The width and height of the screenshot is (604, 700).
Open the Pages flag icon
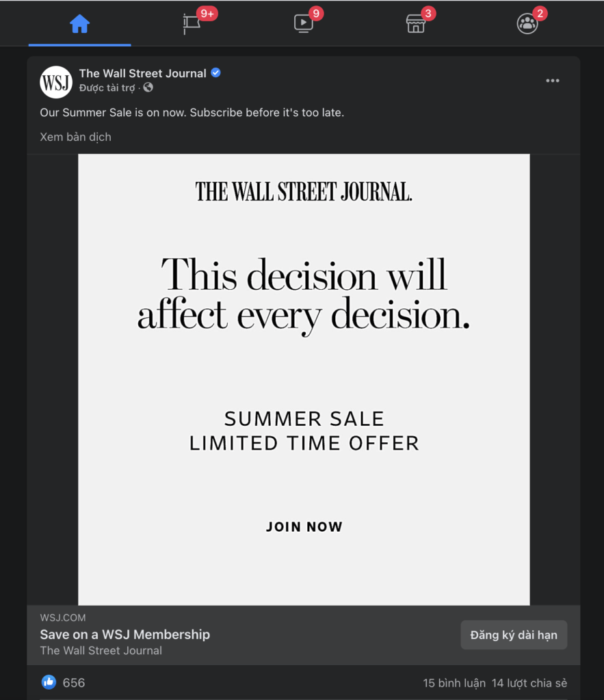pos(192,24)
